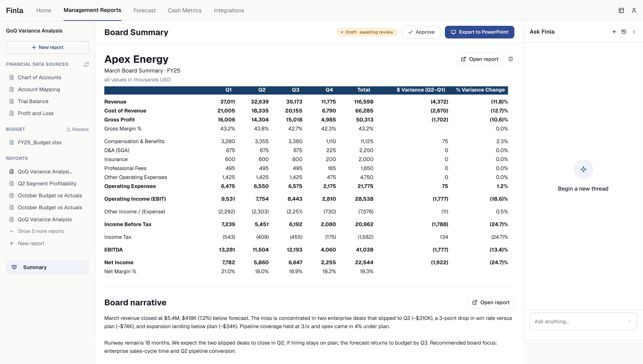Click Draft awaiting review status badge
643x364 pixels.
(x=367, y=32)
